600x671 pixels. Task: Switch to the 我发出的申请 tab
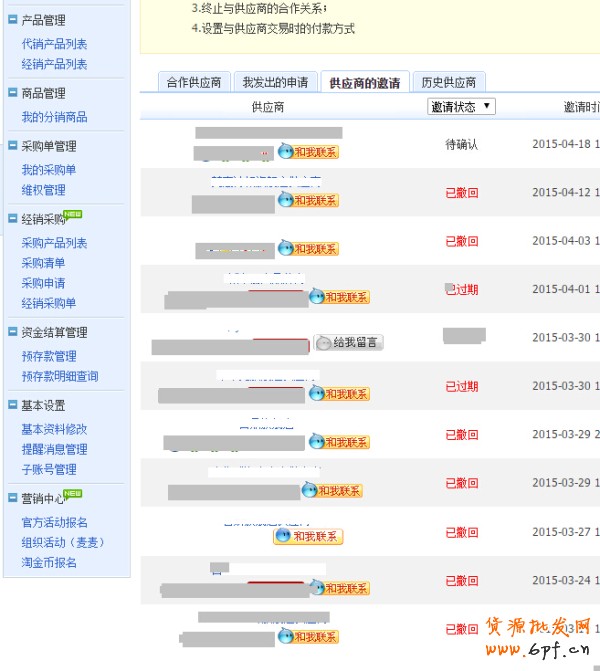point(276,82)
